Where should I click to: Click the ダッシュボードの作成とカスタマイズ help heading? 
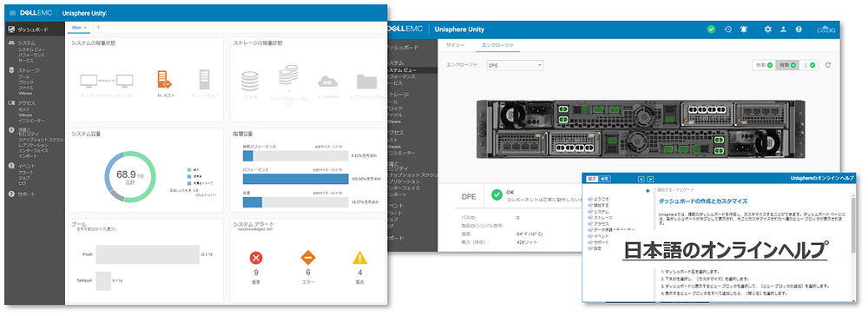703,201
